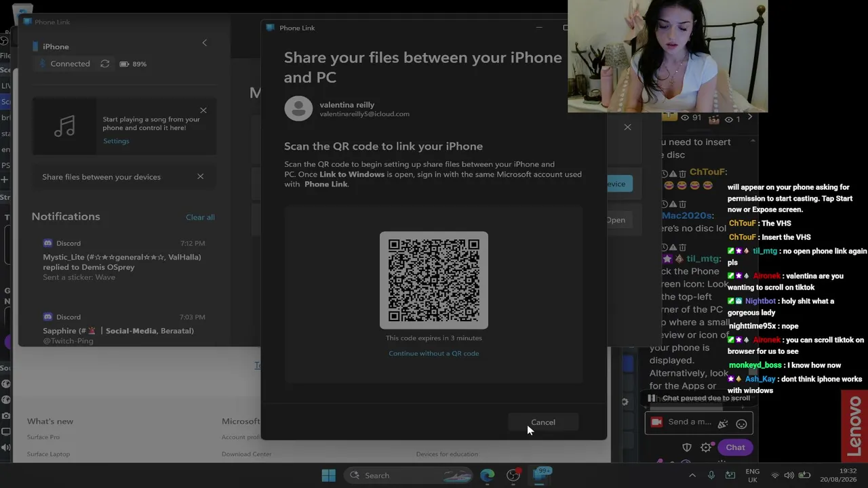Clear all Phone Link notifications

pyautogui.click(x=200, y=217)
